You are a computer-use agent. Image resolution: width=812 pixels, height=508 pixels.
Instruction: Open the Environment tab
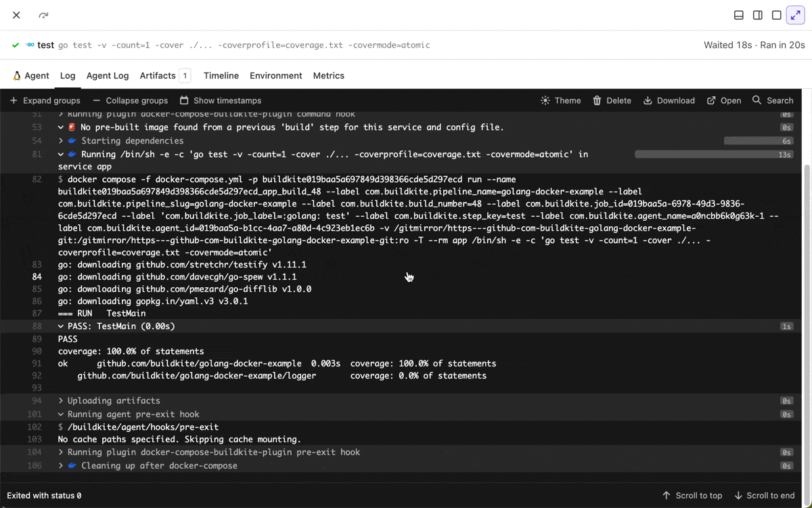click(x=275, y=75)
